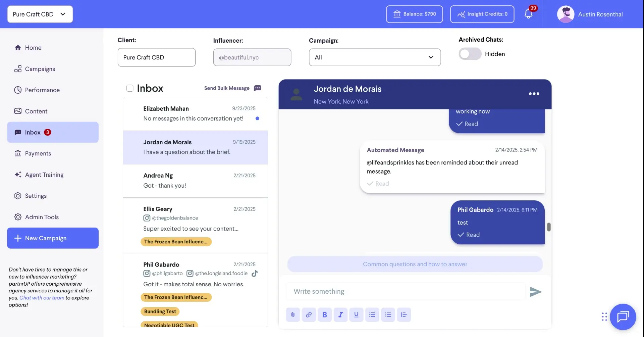Open the notifications bell
The image size is (644, 337).
point(529,14)
